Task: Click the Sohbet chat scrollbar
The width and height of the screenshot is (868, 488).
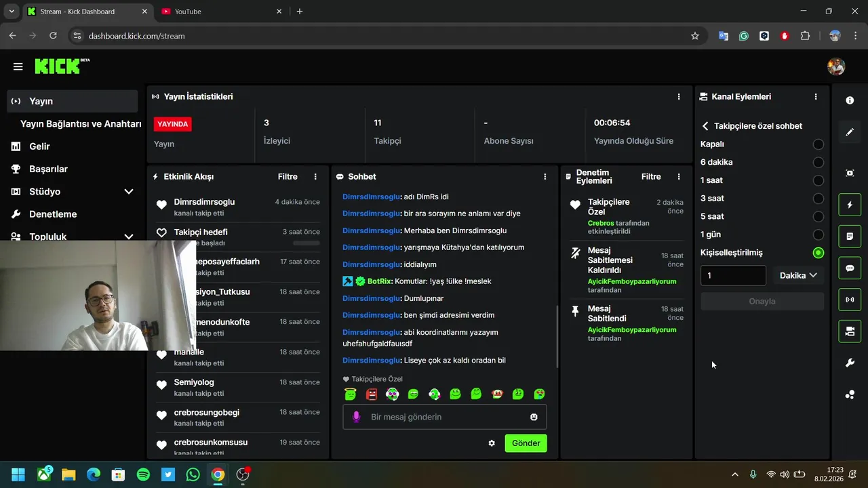Action: tap(557, 337)
